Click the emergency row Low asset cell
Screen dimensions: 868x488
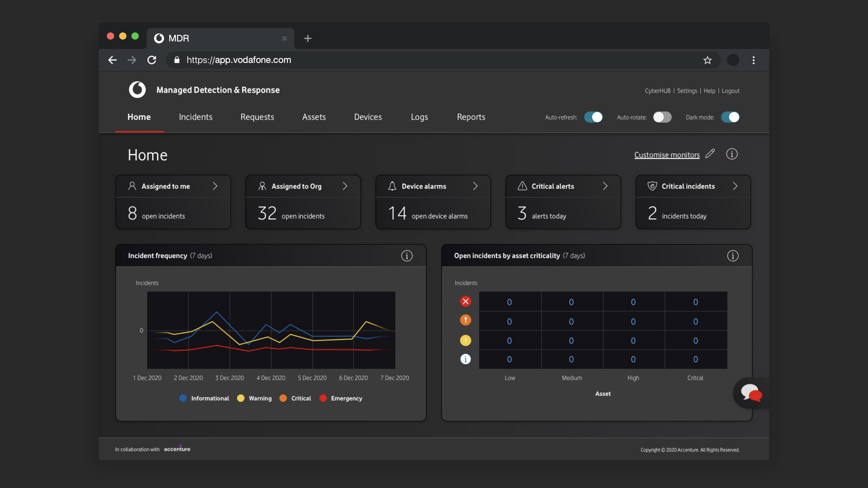coord(510,302)
